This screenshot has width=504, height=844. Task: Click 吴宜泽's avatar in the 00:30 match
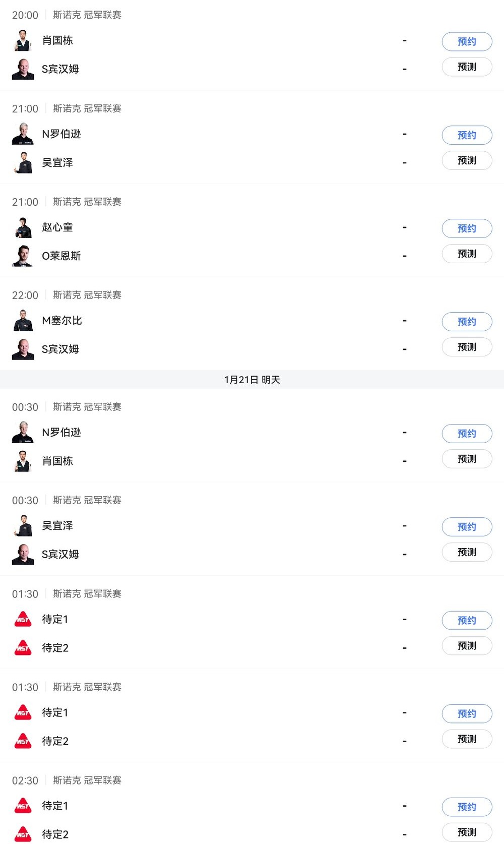(23, 526)
